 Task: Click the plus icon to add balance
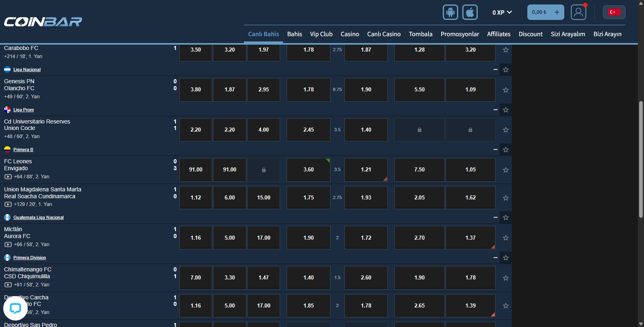click(557, 12)
